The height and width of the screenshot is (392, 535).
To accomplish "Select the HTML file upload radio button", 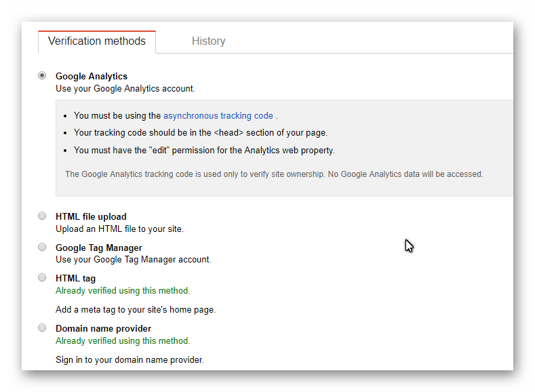I will coord(42,216).
